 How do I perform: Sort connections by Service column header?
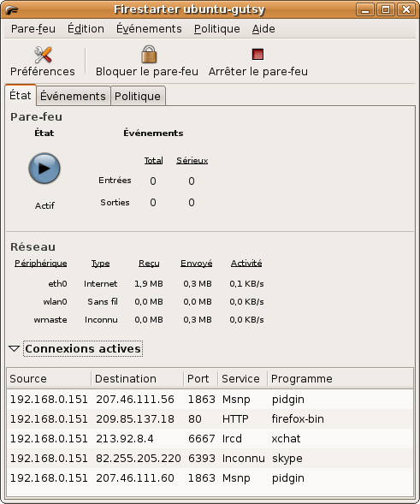pyautogui.click(x=243, y=379)
